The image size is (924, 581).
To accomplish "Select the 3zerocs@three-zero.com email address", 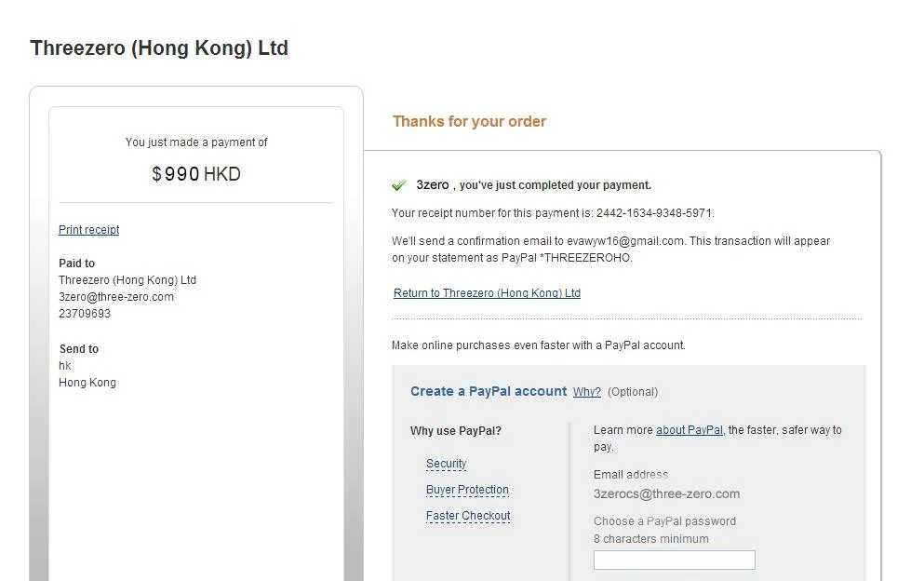I will click(666, 493).
